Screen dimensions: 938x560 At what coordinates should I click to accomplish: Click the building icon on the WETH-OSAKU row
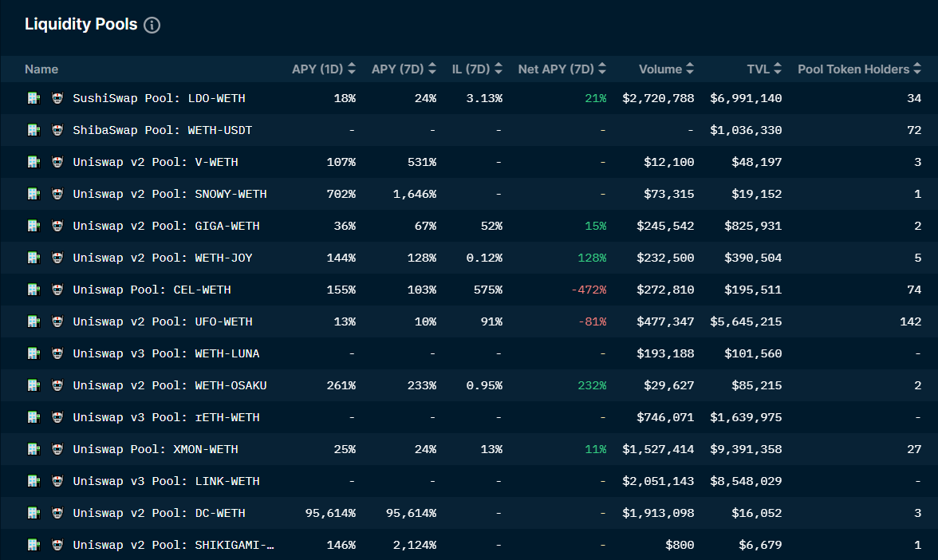click(33, 385)
